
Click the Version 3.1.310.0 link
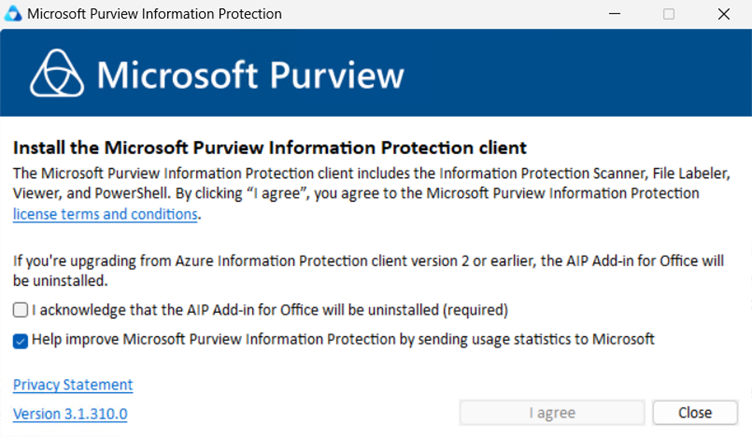pyautogui.click(x=70, y=414)
